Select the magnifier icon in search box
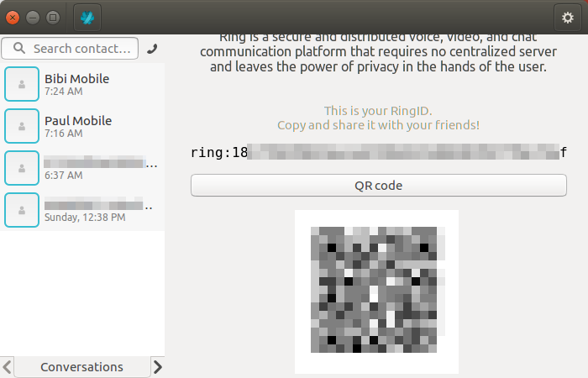Viewport: 588px width, 378px height. pos(19,48)
